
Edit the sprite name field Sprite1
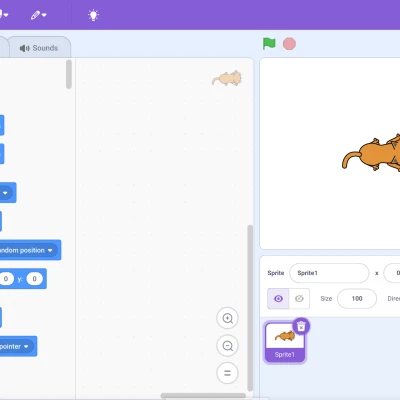pos(329,273)
